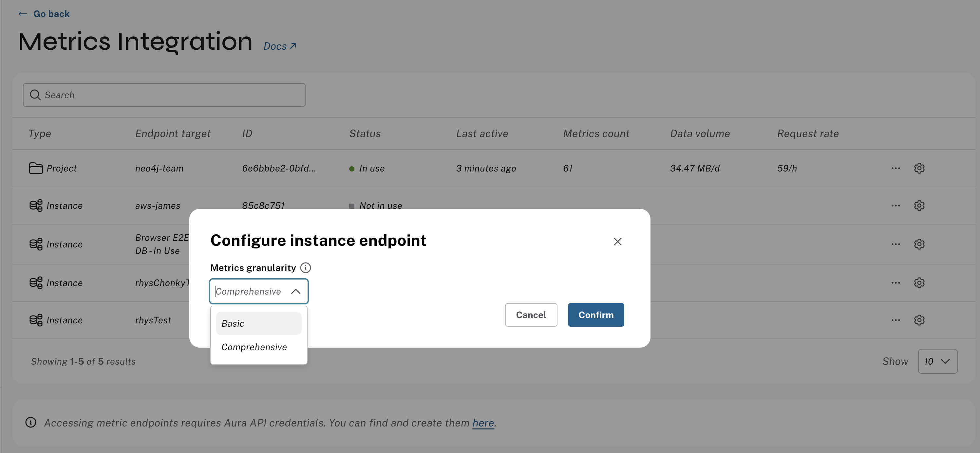Click the metrics count value 61

point(568,168)
